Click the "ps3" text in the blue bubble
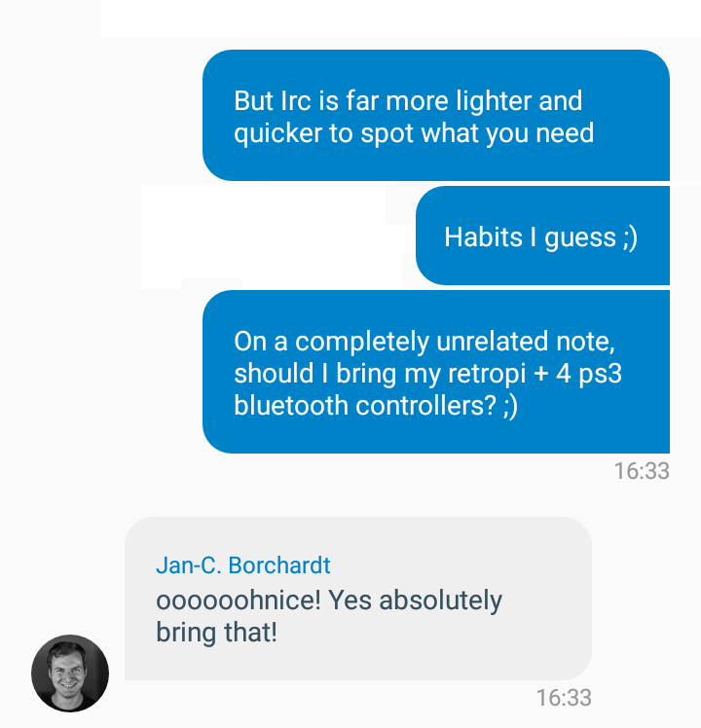 coord(600,374)
